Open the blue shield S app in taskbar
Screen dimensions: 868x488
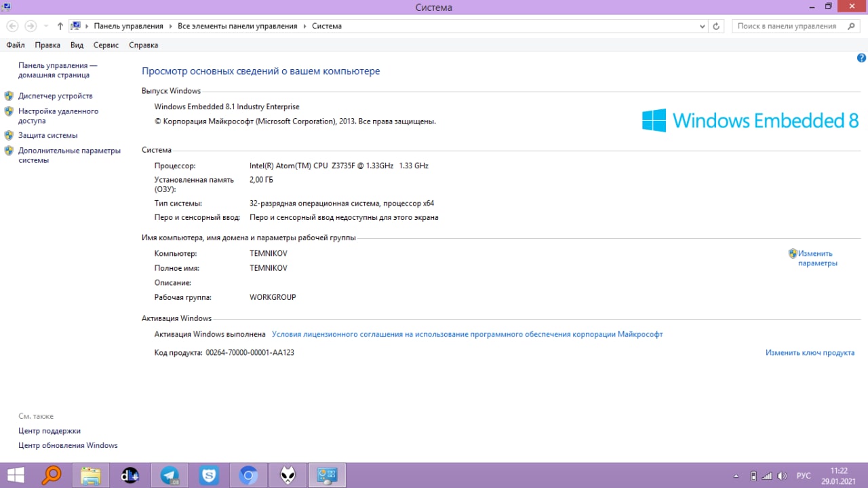(209, 475)
